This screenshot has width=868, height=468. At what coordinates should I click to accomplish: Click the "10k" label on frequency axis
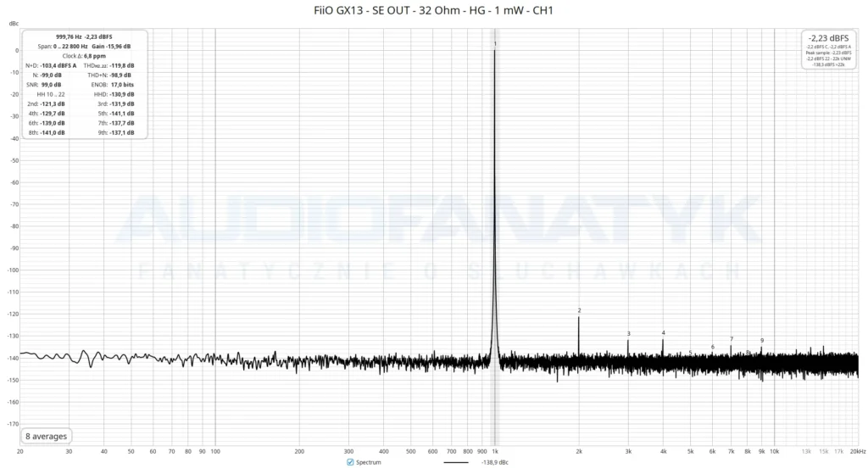[775, 451]
